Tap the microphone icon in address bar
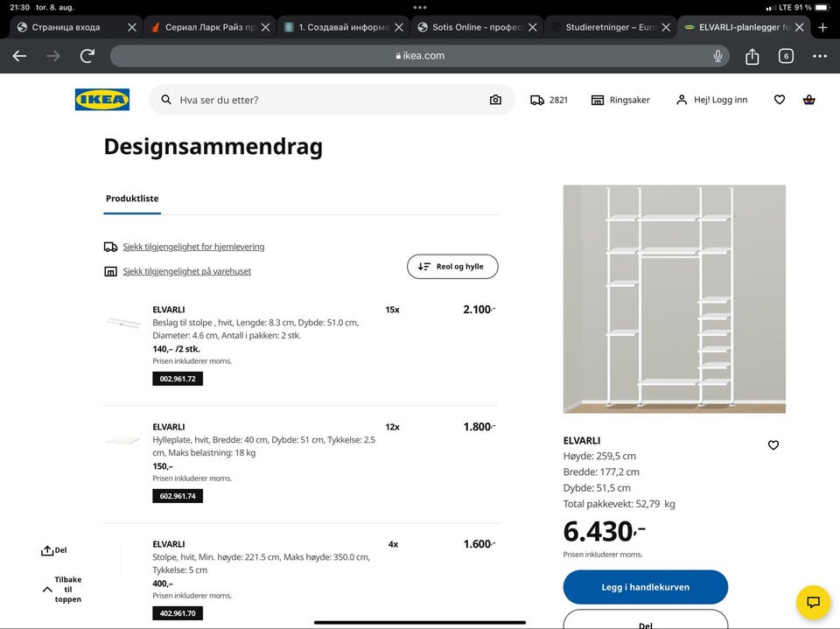840x629 pixels. [717, 56]
